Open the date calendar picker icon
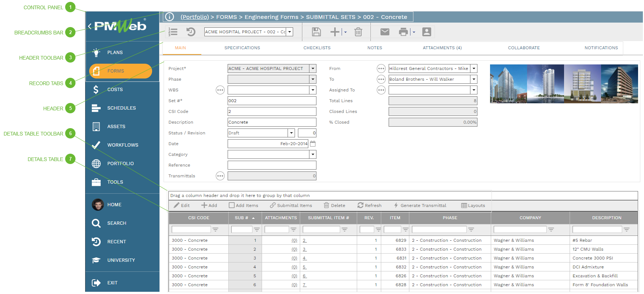 point(313,144)
